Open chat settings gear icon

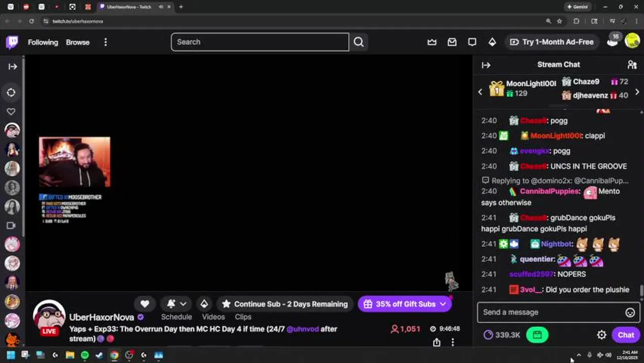pyautogui.click(x=601, y=335)
